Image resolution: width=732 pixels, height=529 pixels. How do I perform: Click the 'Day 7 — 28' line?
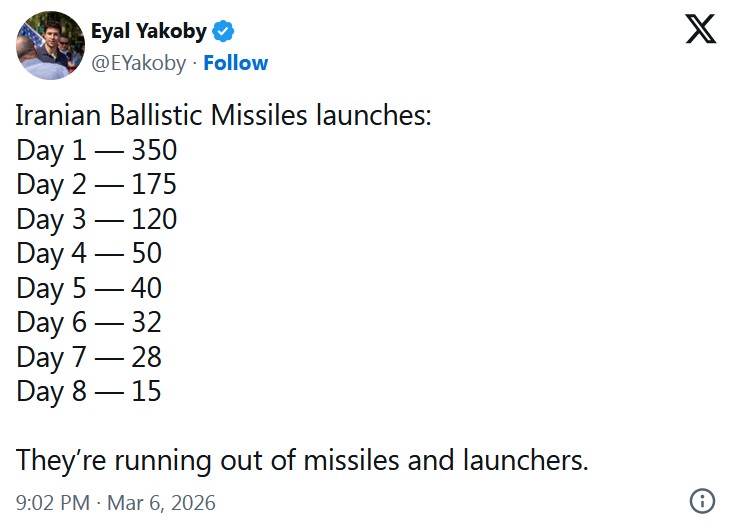[89, 357]
